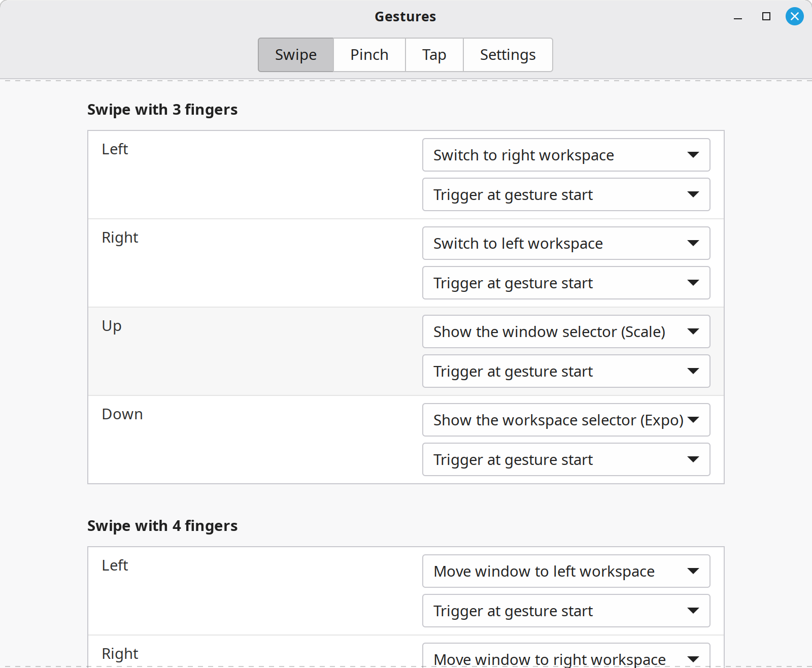Open 3-finger Down trigger timing dropdown
This screenshot has height=668, width=812.
[x=566, y=459]
